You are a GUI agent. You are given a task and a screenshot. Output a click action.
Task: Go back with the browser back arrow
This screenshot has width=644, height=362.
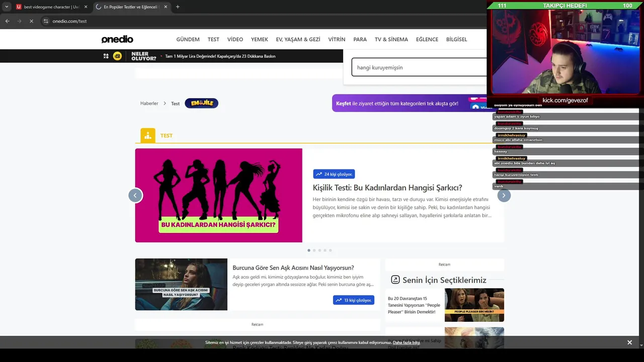coord(7,21)
